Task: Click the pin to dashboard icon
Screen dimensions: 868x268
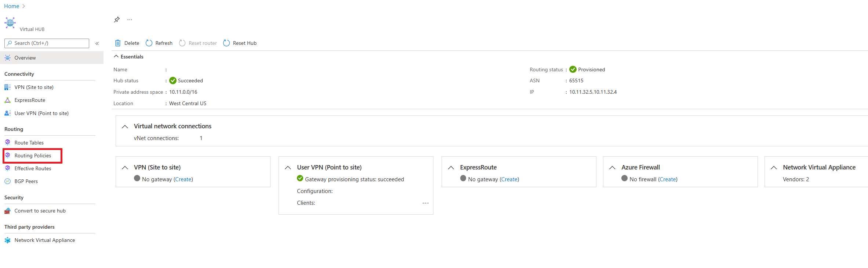Action: tap(117, 19)
